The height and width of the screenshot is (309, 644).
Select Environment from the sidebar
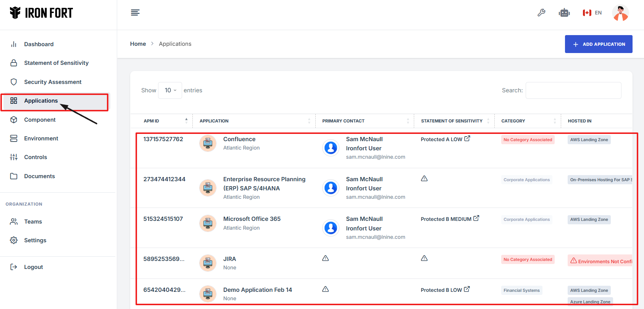(x=41, y=138)
